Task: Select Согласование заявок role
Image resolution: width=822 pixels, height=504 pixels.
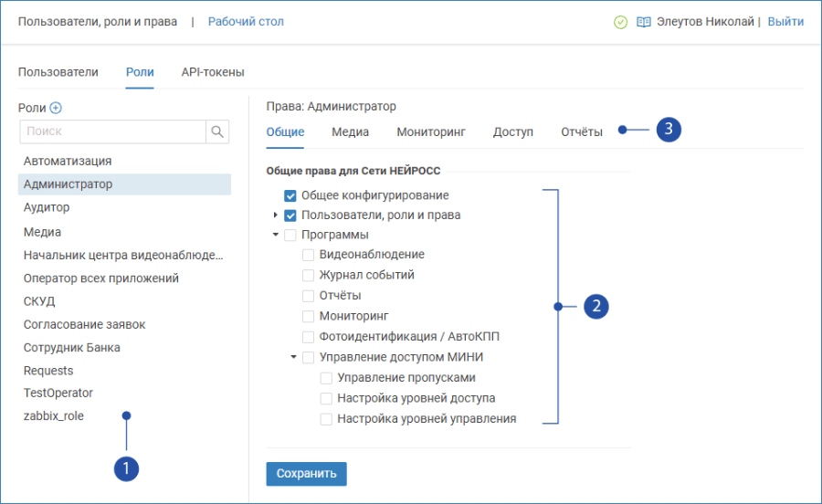Action: coord(124,325)
